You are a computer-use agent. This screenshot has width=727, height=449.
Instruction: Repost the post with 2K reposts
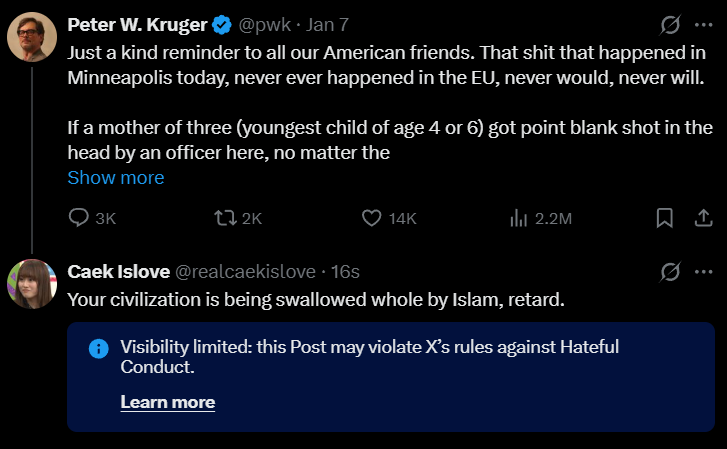pos(227,218)
